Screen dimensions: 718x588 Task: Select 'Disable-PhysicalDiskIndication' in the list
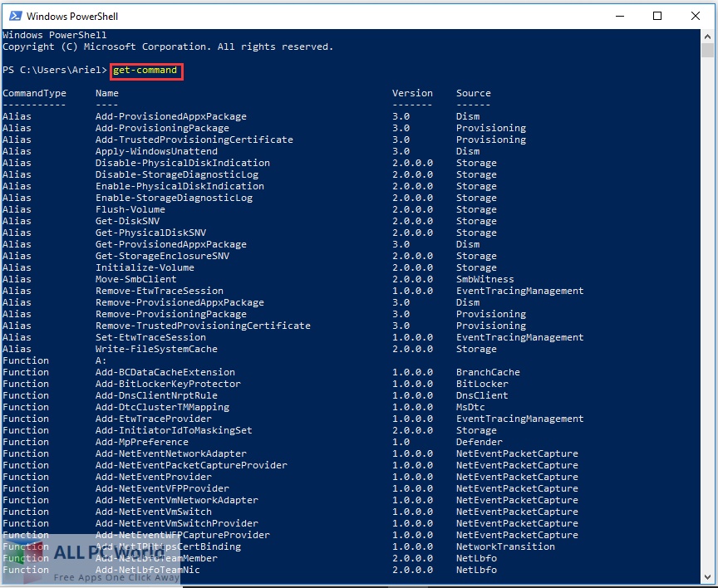pyautogui.click(x=183, y=163)
